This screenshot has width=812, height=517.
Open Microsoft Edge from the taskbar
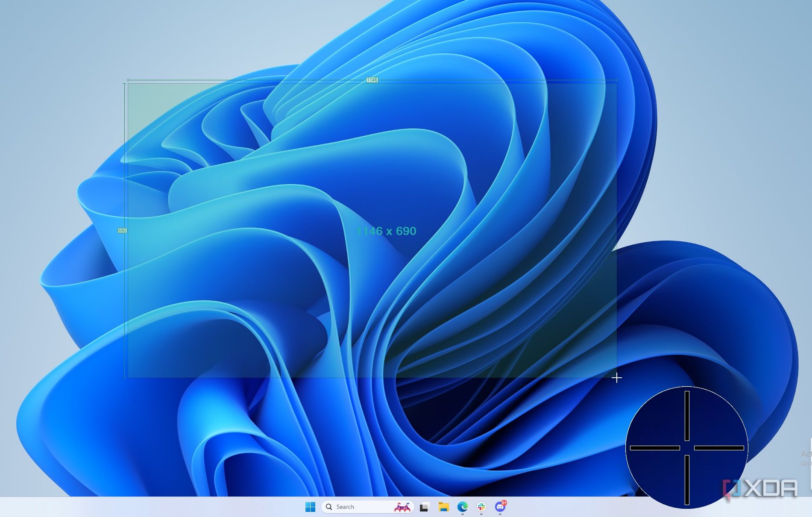[x=463, y=507]
